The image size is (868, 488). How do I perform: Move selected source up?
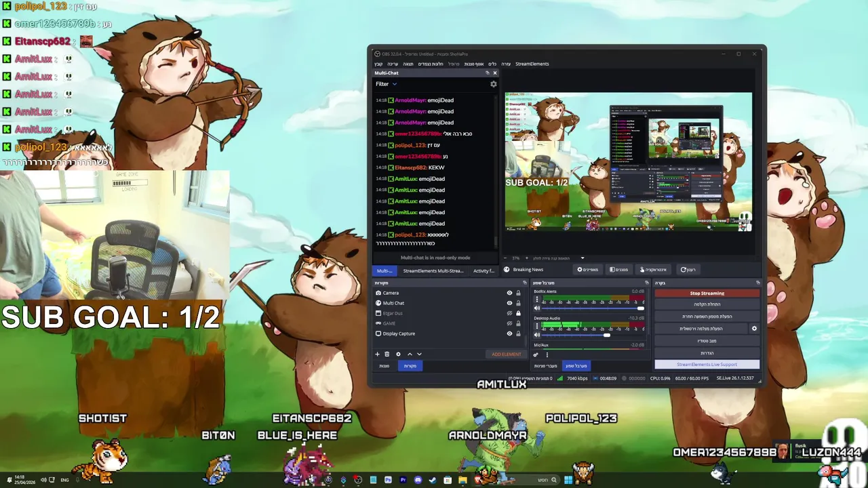(x=410, y=354)
